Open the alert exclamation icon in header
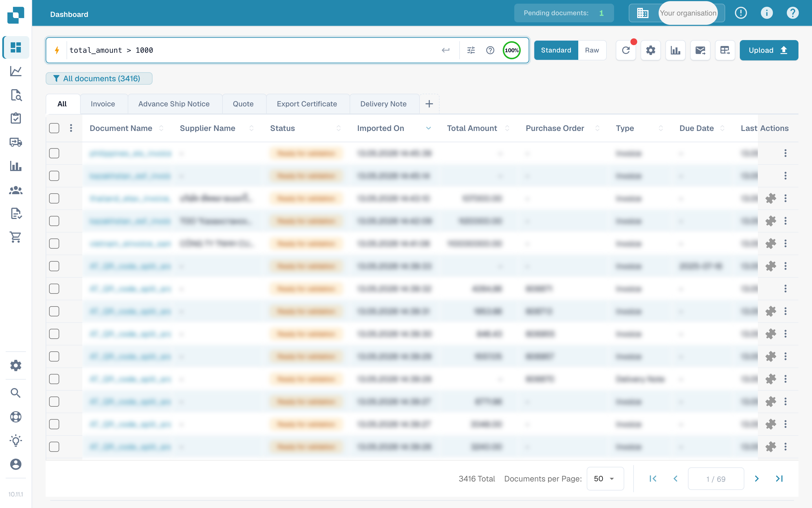The height and width of the screenshot is (508, 812). coord(741,13)
